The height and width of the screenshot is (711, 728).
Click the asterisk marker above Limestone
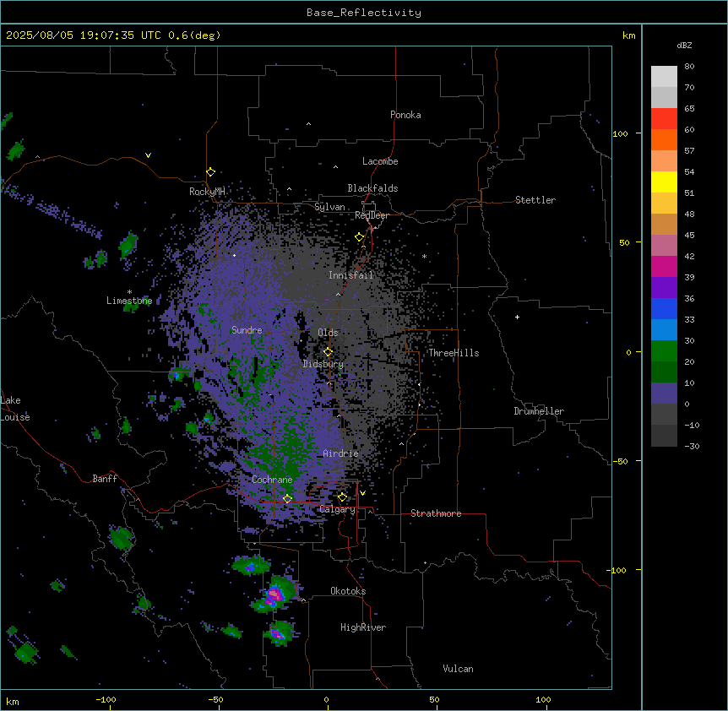click(x=129, y=292)
